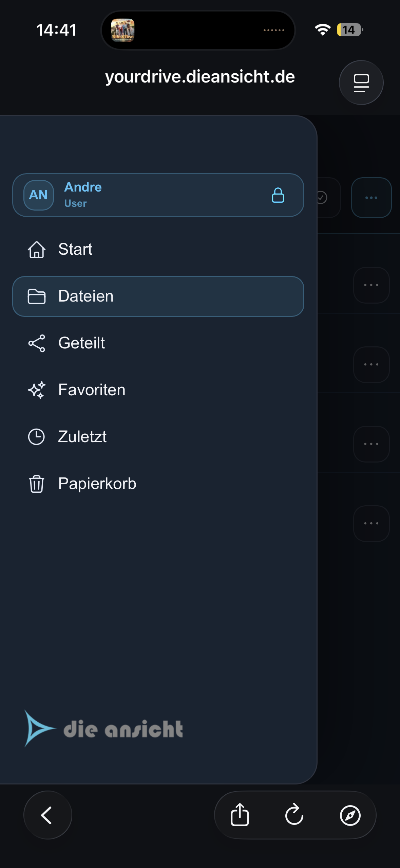
Task: Open the Start home menu item
Action: pos(158,249)
